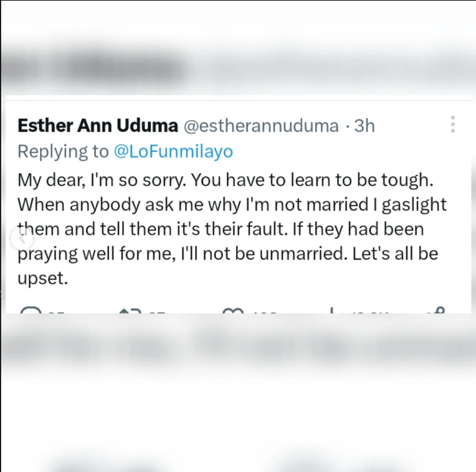Screen dimensions: 476x472
Task: Click the blurred tweet above Esther's reply
Action: point(238,67)
